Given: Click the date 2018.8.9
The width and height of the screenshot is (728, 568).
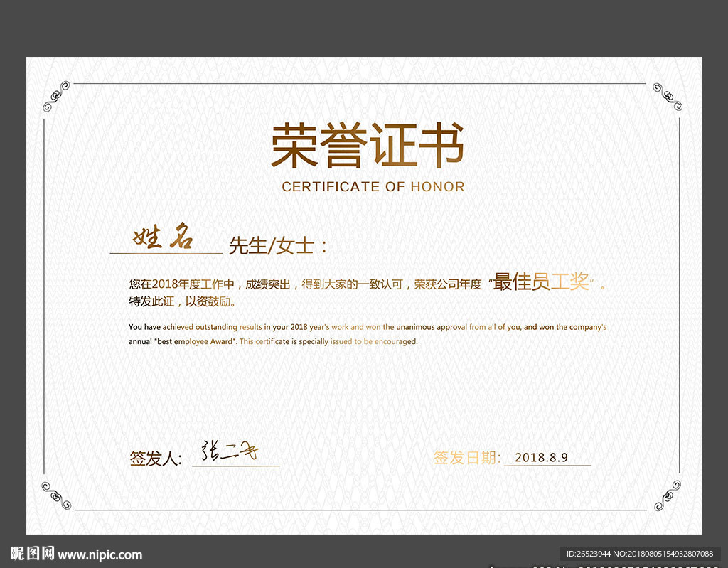Looking at the screenshot, I should click(541, 458).
